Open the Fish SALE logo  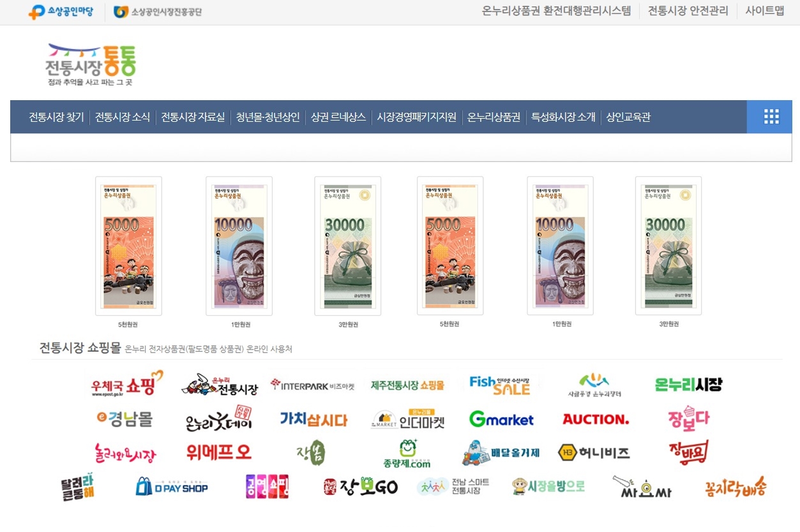tap(500, 385)
